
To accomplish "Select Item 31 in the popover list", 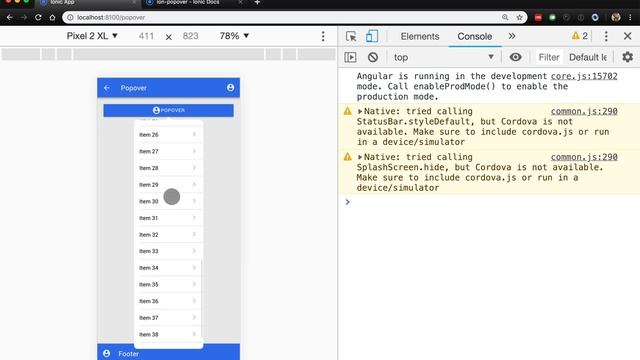I will (169, 218).
